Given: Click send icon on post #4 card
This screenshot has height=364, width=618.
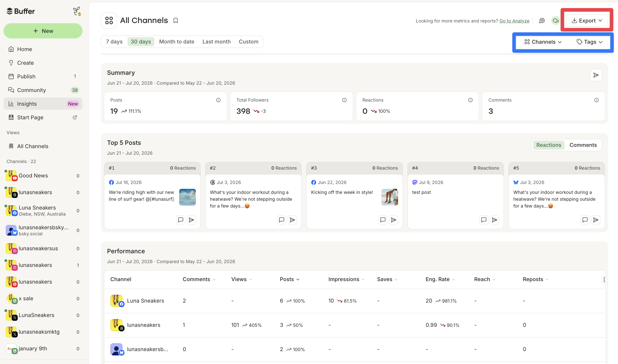Looking at the screenshot, I should pyautogui.click(x=495, y=220).
